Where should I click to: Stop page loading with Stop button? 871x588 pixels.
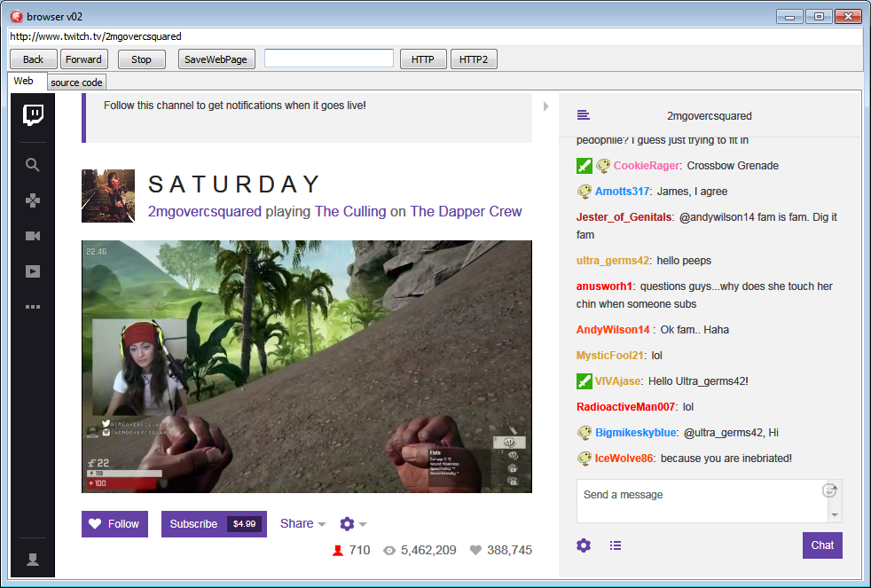coord(141,59)
